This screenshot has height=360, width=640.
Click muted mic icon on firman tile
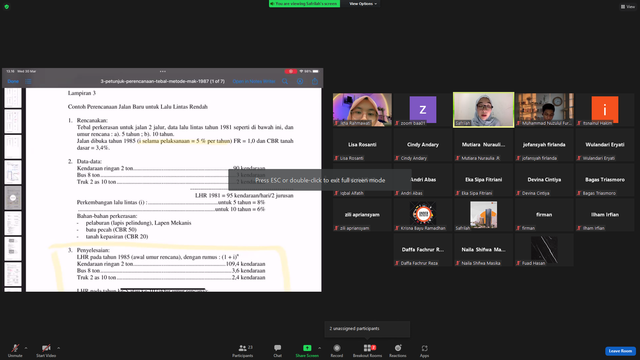(x=518, y=228)
